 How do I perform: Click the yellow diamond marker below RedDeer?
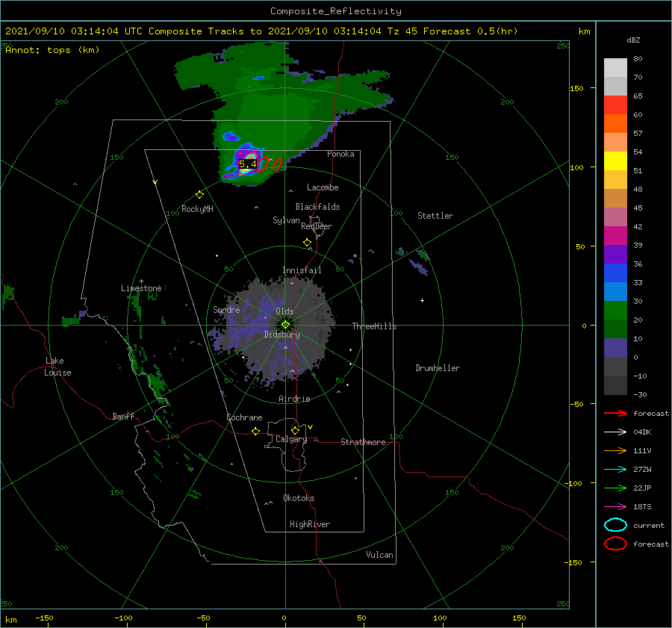point(307,243)
